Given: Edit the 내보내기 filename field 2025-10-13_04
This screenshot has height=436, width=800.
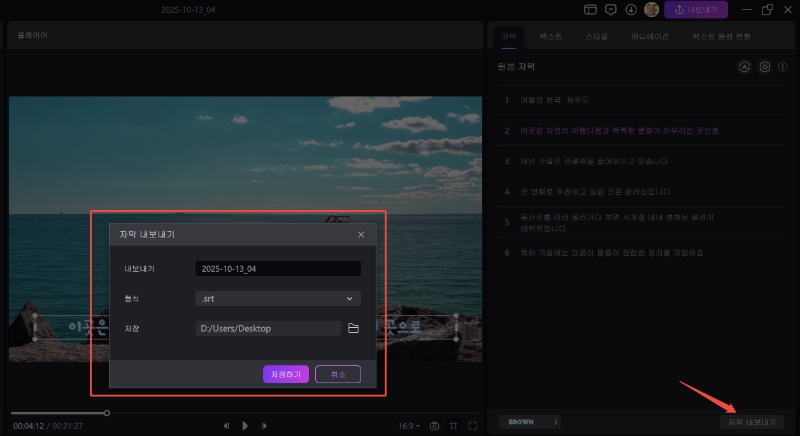Looking at the screenshot, I should [x=278, y=269].
